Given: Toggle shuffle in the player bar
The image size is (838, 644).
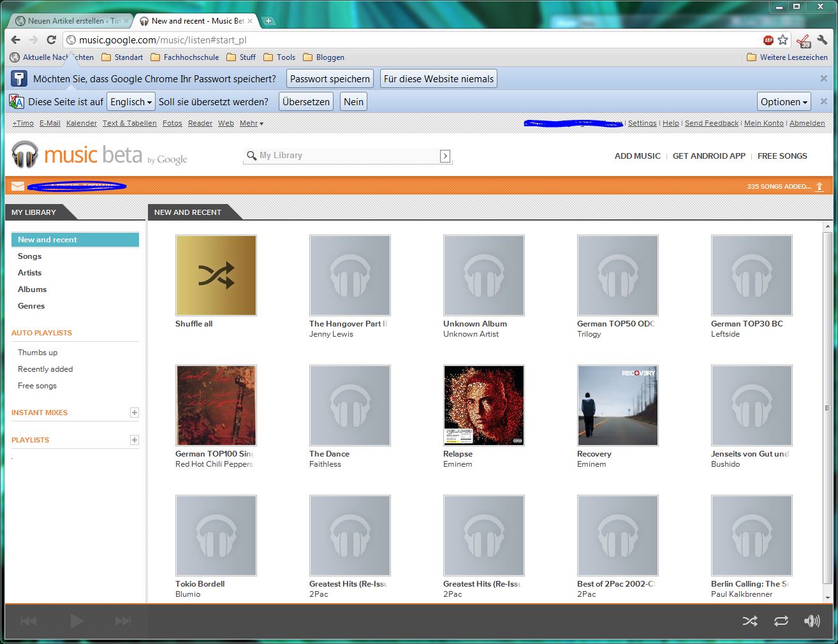Looking at the screenshot, I should pyautogui.click(x=750, y=621).
